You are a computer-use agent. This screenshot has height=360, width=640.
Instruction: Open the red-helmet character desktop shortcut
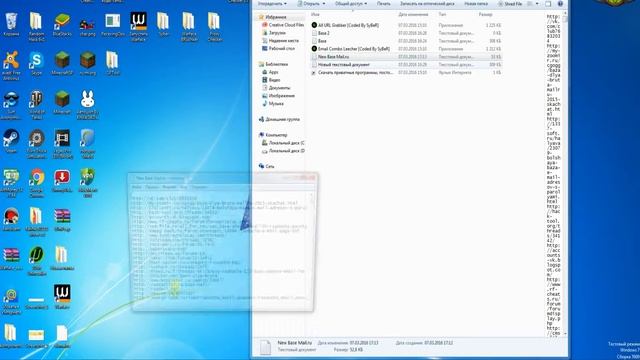coord(11,220)
